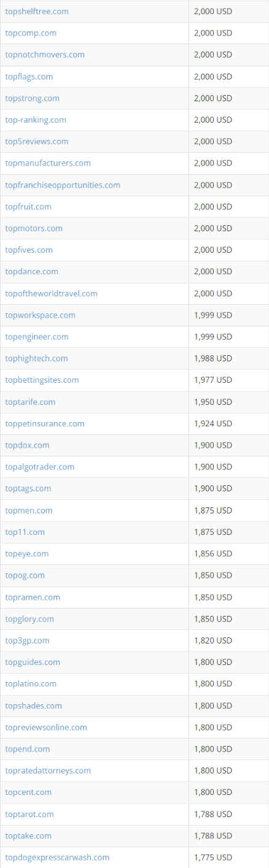
Task: Open the topbettingsites.com link
Action: pos(42,380)
